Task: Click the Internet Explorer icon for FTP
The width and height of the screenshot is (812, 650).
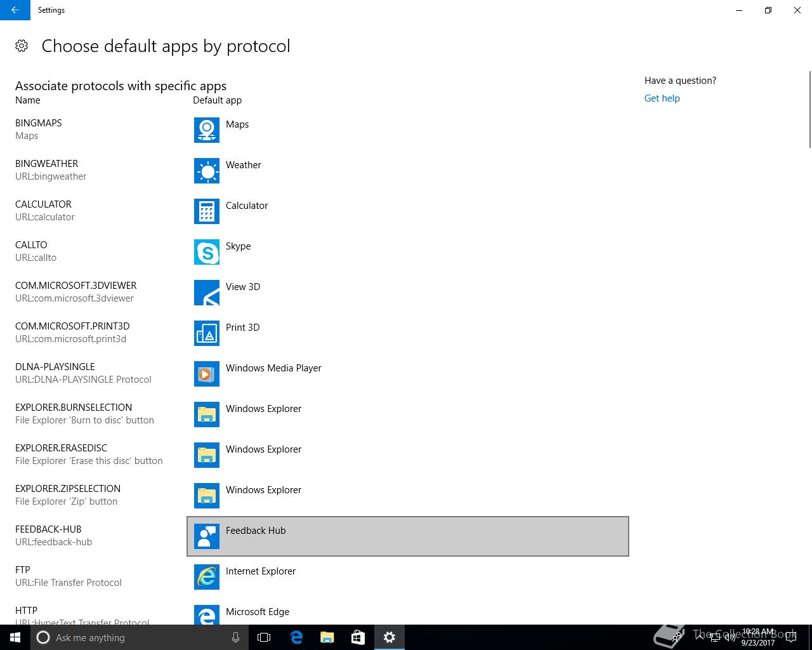Action: coord(207,577)
